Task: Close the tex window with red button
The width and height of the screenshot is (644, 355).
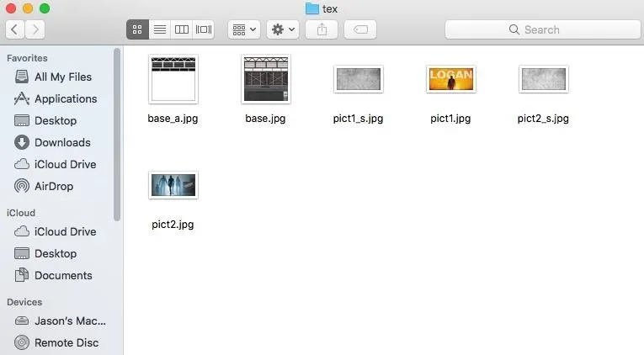Action: point(11,8)
